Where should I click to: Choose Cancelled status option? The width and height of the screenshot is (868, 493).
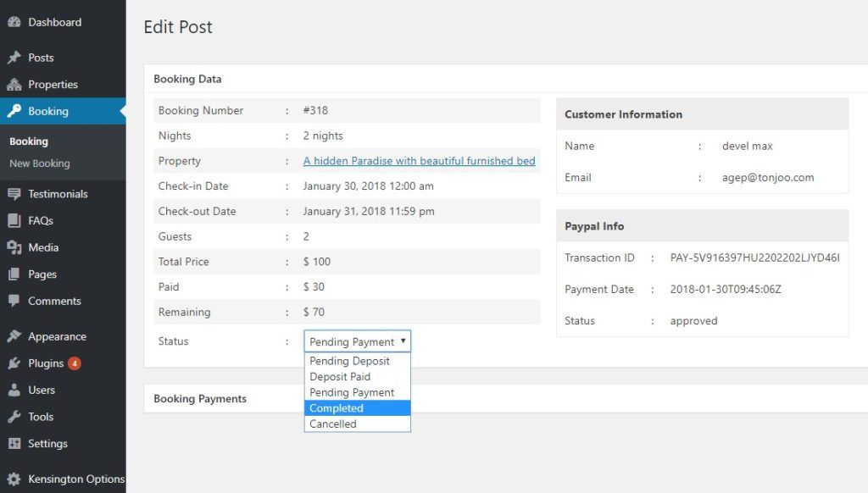357,424
